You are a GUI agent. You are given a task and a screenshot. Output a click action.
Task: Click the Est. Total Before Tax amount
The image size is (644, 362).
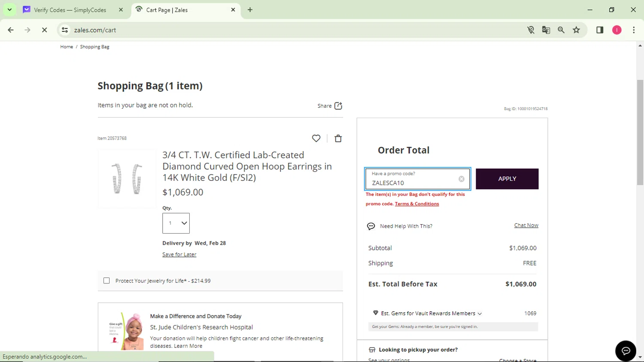click(x=521, y=284)
